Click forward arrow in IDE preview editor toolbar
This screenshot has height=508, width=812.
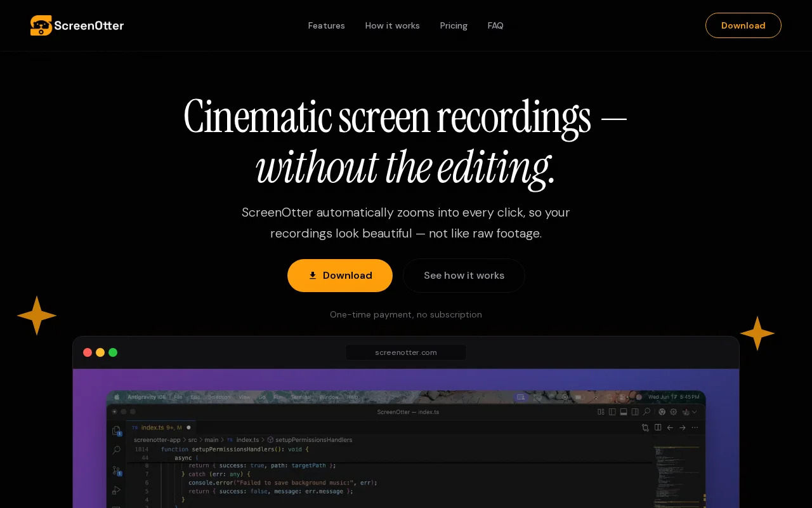[x=683, y=428]
